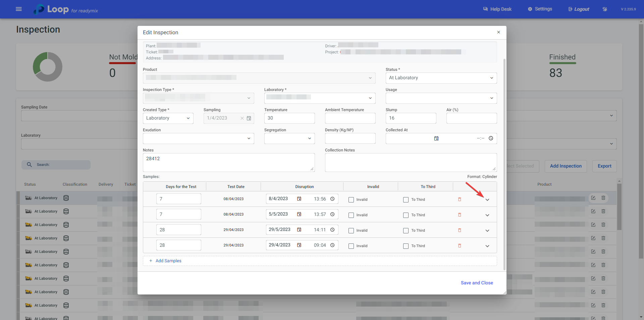Screen dimensions: 644x320
Task: Delete the first sample row
Action: click(460, 199)
